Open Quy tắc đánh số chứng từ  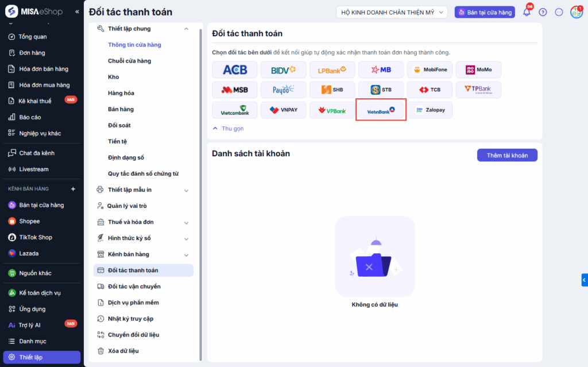click(x=143, y=173)
